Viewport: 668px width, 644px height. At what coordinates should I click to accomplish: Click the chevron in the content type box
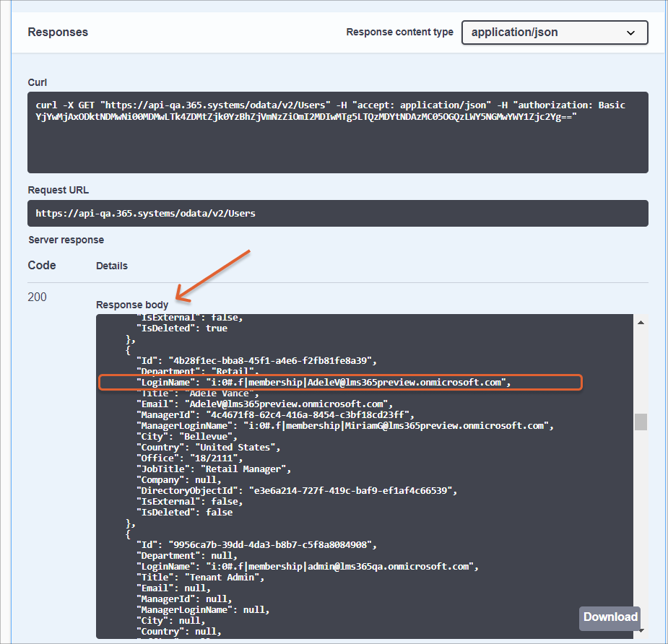coord(630,32)
